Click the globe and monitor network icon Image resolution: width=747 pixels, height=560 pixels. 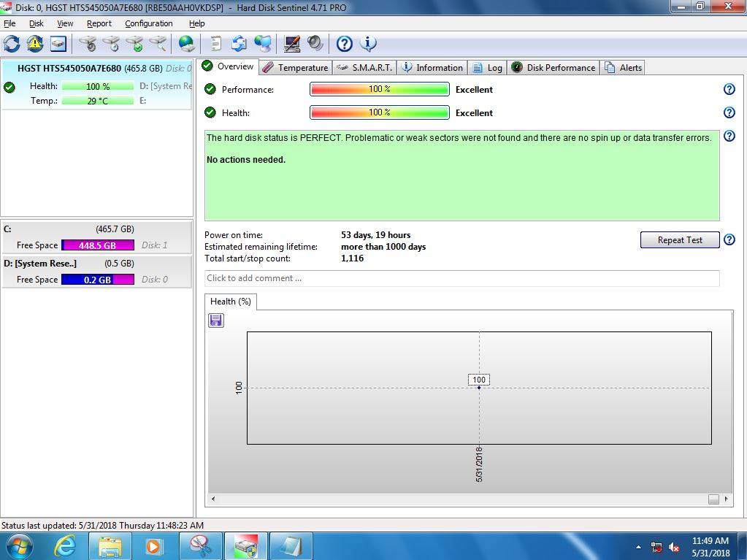(262, 44)
